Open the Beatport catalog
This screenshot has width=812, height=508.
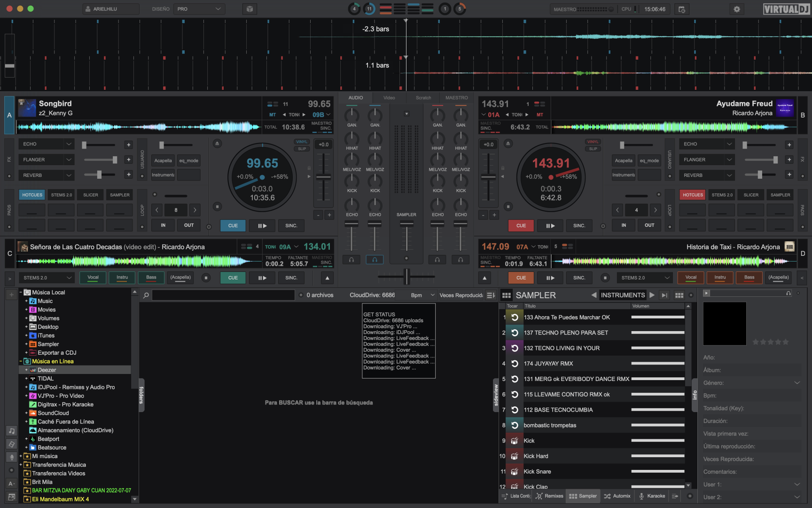(48, 439)
